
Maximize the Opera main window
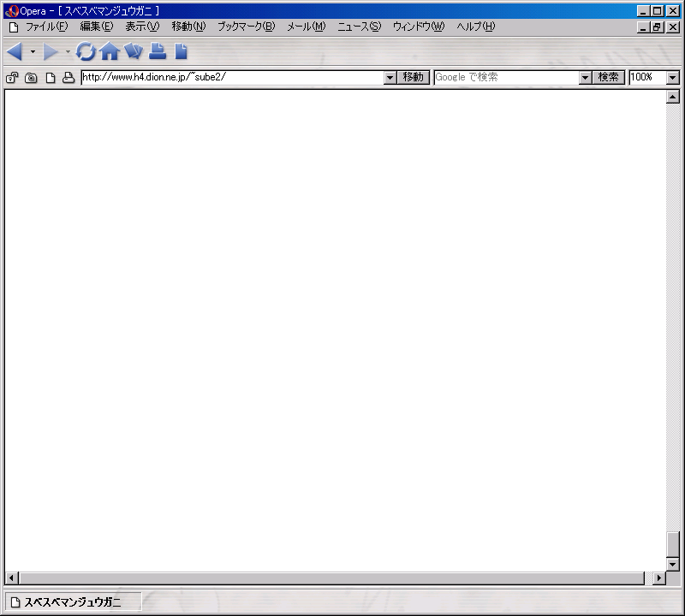point(657,11)
